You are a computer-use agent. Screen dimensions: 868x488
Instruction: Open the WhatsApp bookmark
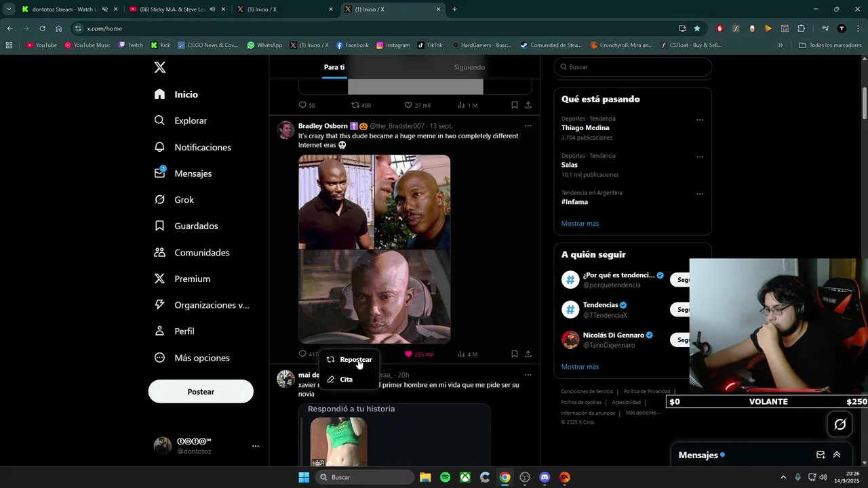pyautogui.click(x=264, y=45)
